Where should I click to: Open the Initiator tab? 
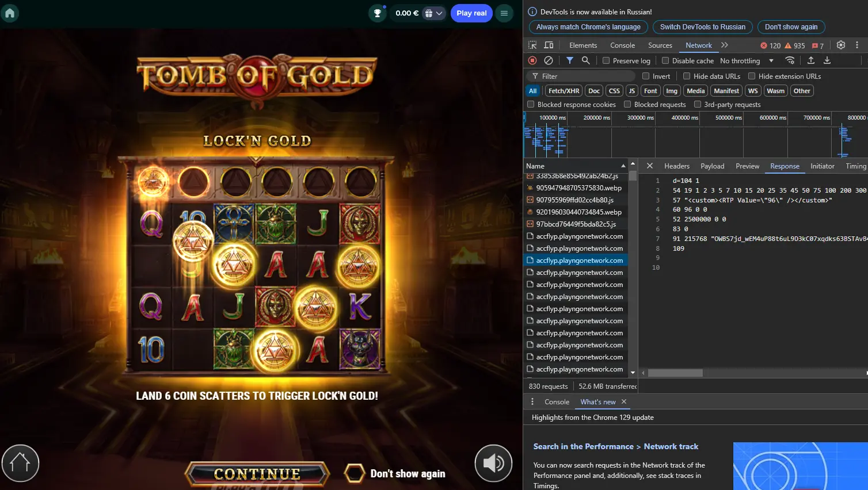coord(822,166)
